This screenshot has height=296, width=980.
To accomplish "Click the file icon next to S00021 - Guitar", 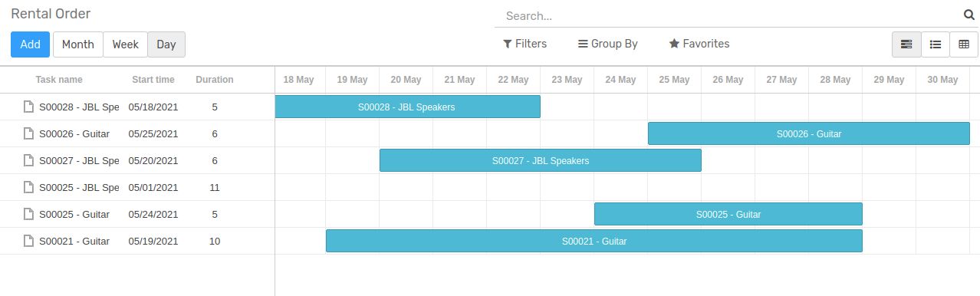I will 28,241.
